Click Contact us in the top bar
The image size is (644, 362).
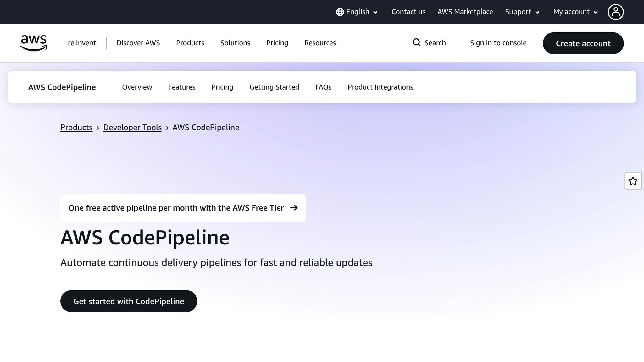[x=408, y=12]
